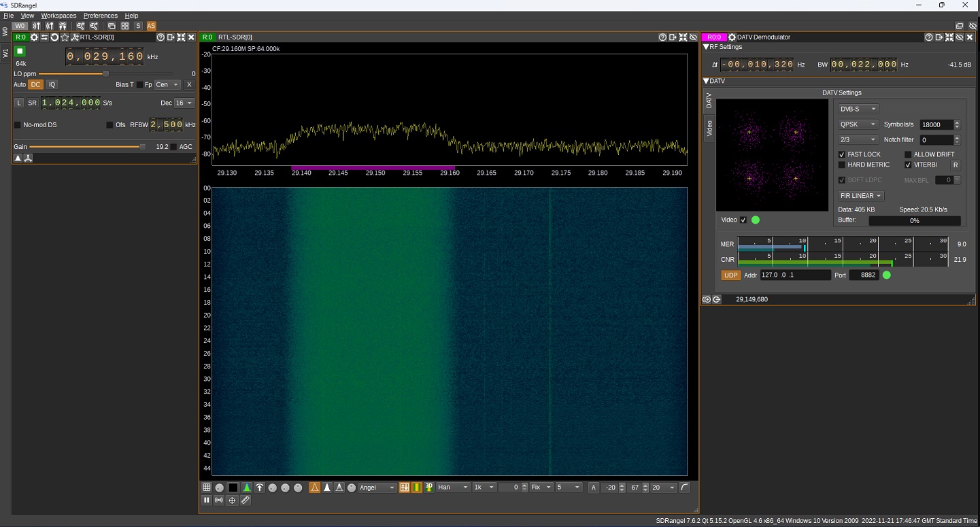Viewport: 980px width, 527px height.
Task: Open the Workspaces menu
Action: (x=58, y=16)
